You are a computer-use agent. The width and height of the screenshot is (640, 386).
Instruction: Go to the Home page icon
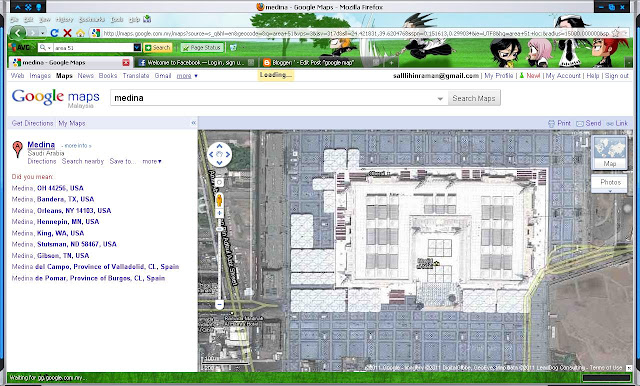pyautogui.click(x=81, y=33)
